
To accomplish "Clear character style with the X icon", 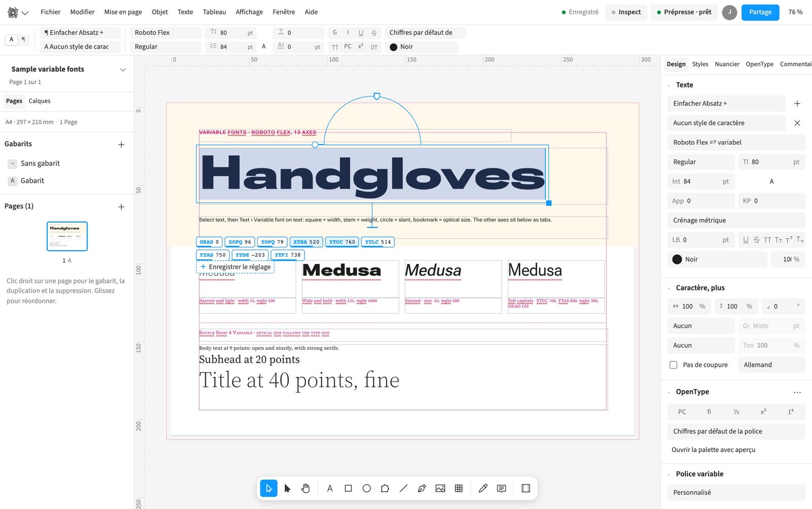I will 797,123.
